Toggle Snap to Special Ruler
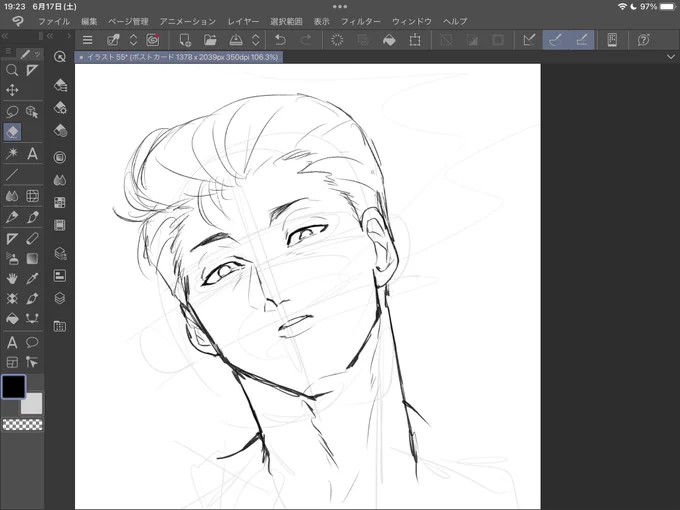 555,40
